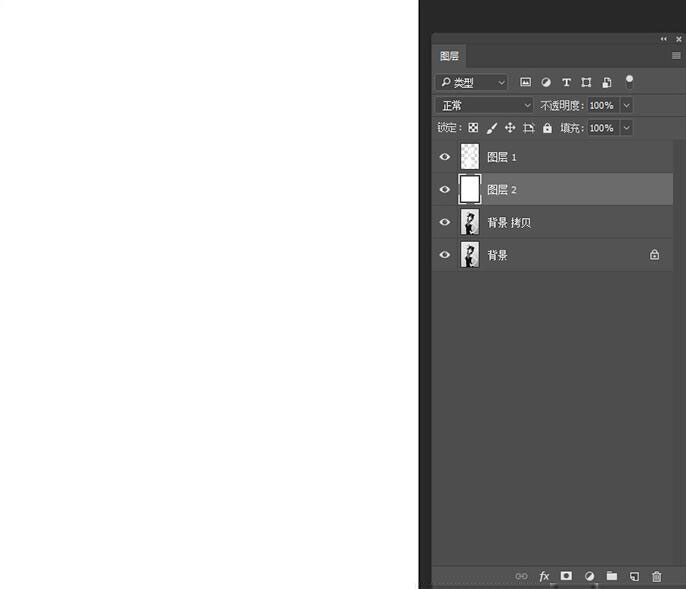Collapse the panel with double-arrow icon
The width and height of the screenshot is (686, 589).
tap(664, 39)
